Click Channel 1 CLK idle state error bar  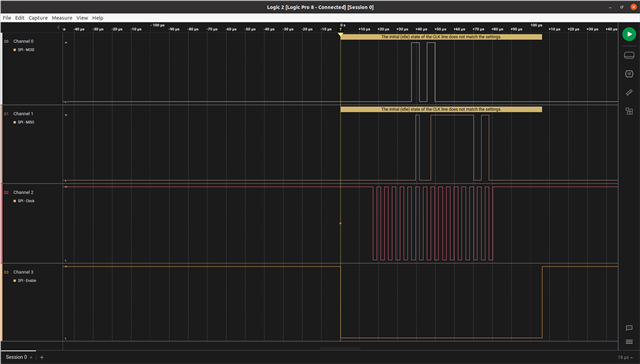(441, 109)
